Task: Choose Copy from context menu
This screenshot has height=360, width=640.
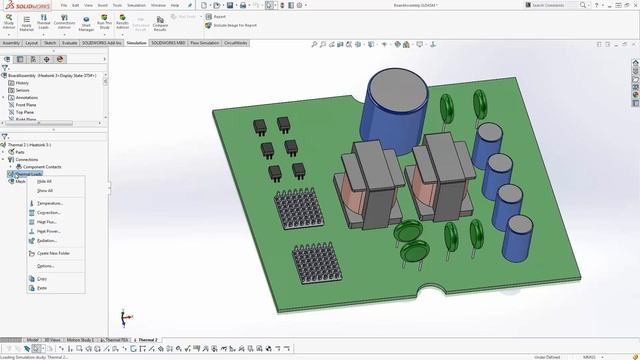Action: point(42,279)
